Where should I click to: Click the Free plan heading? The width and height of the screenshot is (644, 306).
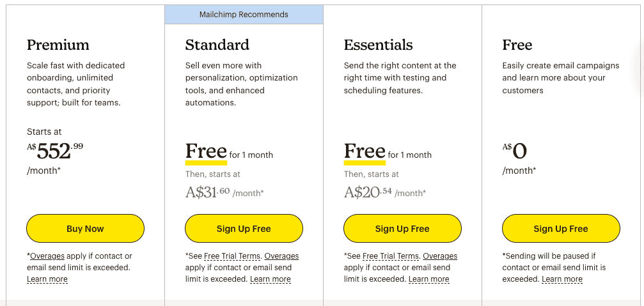tap(517, 45)
